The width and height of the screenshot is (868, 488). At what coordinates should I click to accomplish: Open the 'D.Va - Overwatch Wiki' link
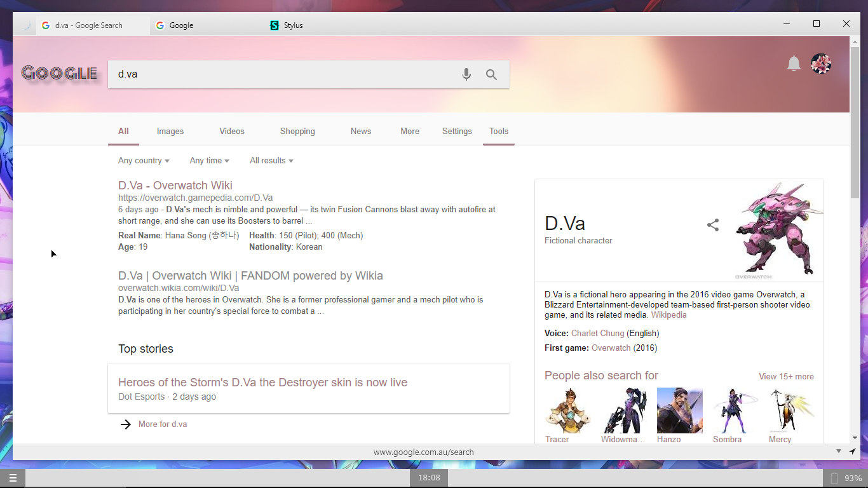click(175, 185)
